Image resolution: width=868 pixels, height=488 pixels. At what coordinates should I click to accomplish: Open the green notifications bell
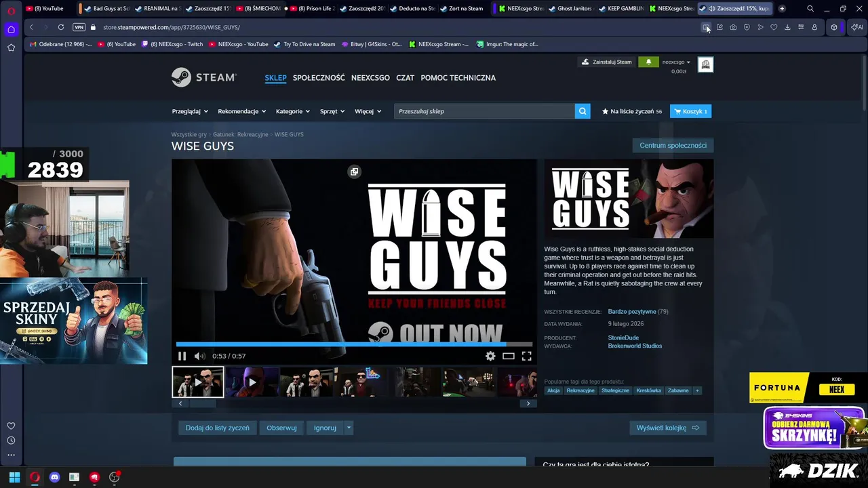648,62
